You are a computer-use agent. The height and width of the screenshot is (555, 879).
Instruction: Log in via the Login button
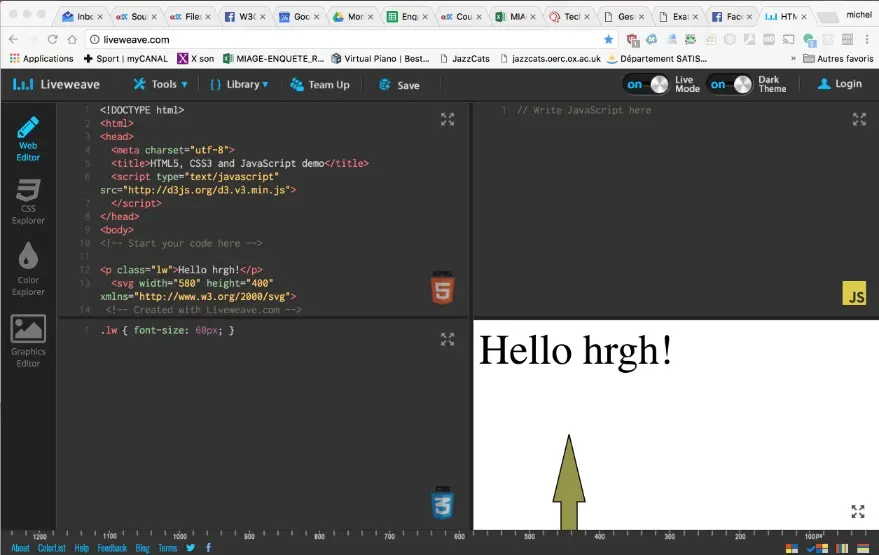coord(839,84)
